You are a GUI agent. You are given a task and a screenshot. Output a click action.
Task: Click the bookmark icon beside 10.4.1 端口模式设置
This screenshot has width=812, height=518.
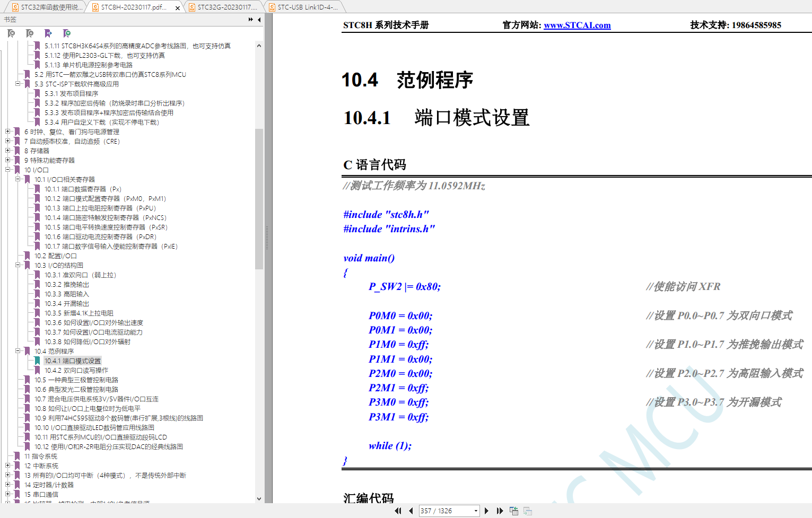click(38, 361)
